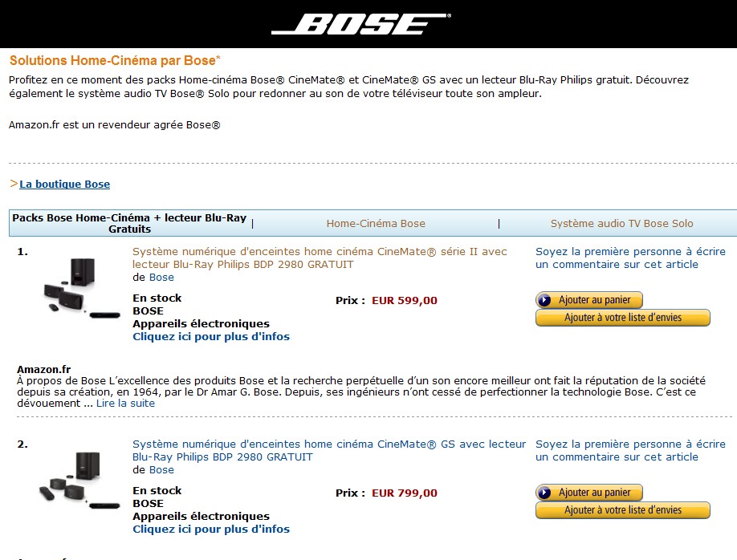Expand description with Lire la suite
The image size is (737, 560).
125,403
